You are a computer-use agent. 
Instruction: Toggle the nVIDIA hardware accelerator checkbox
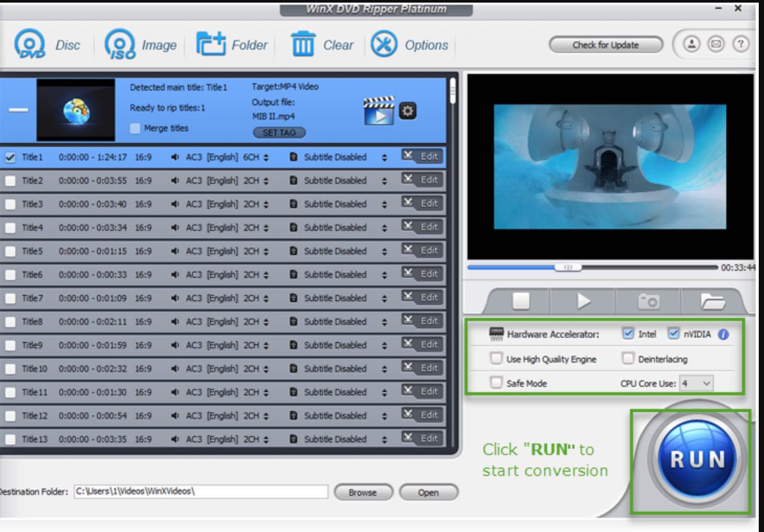(x=673, y=334)
